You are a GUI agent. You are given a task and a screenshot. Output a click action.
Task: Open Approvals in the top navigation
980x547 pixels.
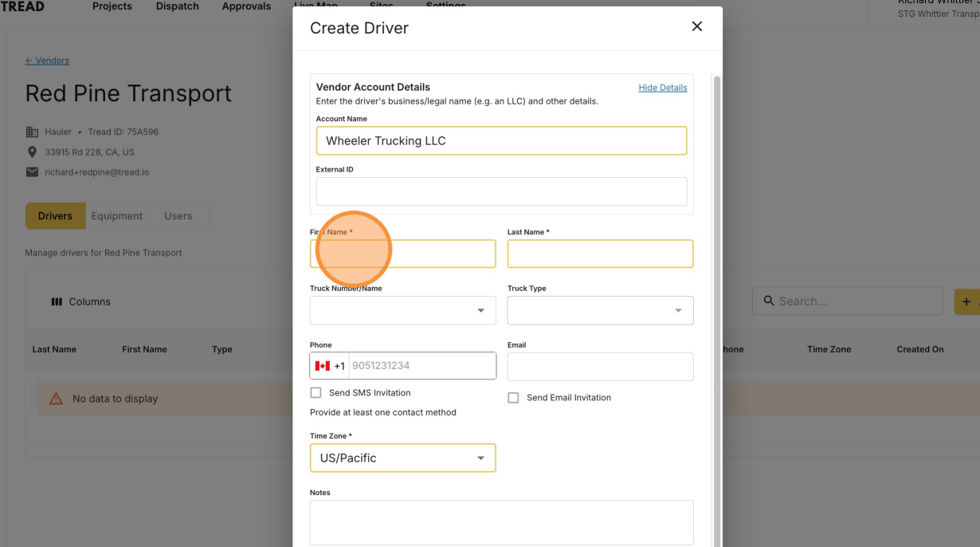(246, 6)
